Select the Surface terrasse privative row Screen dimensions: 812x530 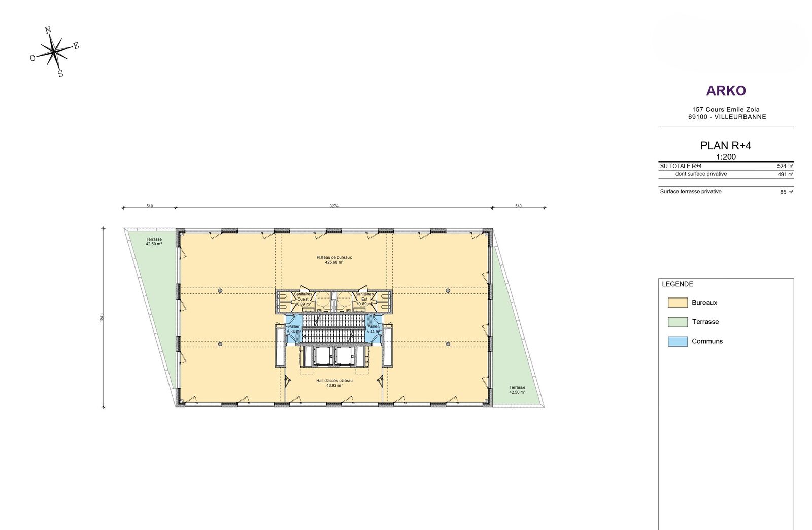pos(726,192)
